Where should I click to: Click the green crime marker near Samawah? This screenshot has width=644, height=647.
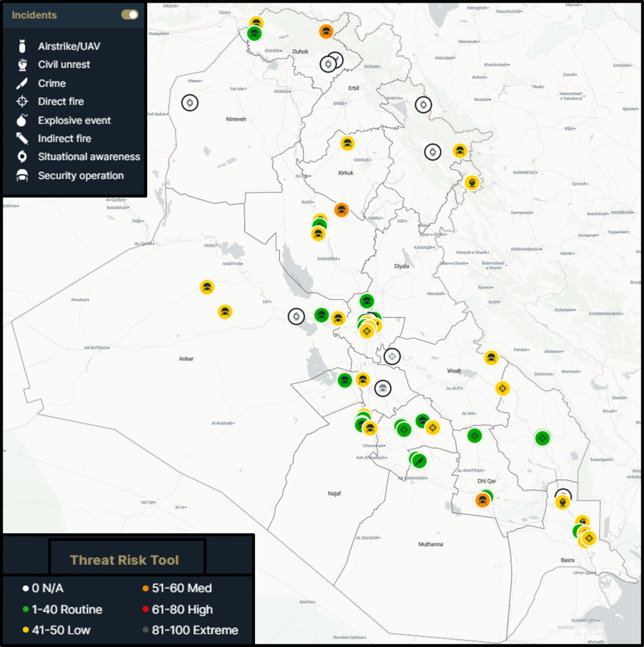point(417,460)
